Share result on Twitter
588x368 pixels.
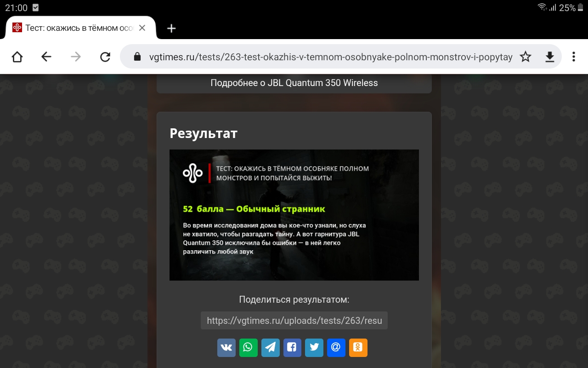(x=314, y=347)
